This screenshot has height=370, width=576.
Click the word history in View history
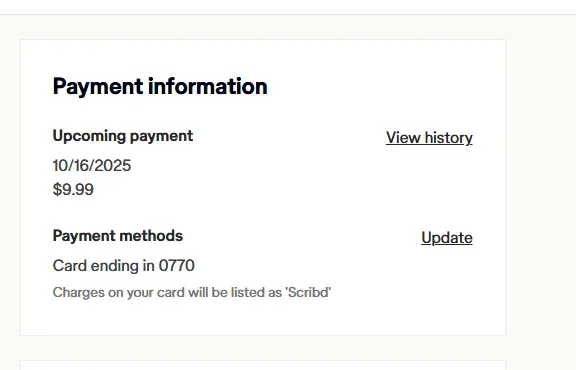[449, 138]
